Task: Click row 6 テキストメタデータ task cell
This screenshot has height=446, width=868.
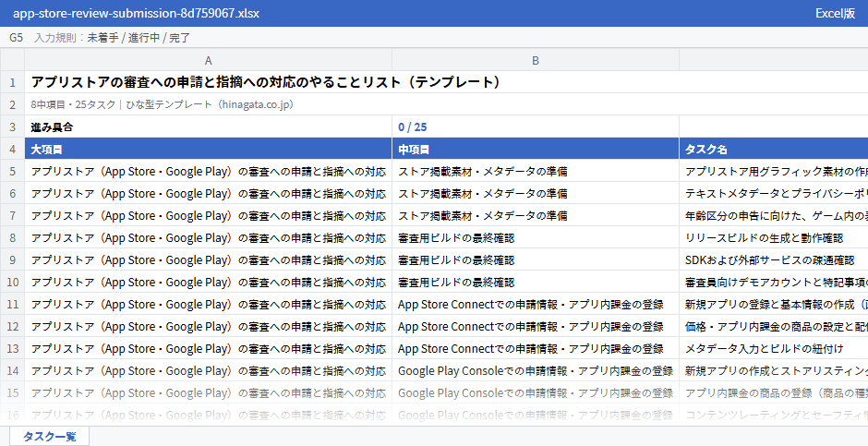Action: (774, 193)
